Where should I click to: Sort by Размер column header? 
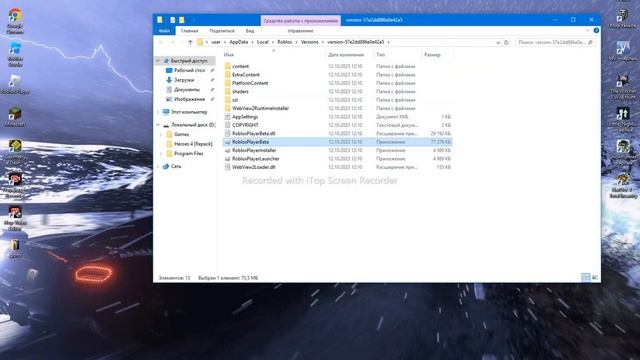(x=432, y=55)
